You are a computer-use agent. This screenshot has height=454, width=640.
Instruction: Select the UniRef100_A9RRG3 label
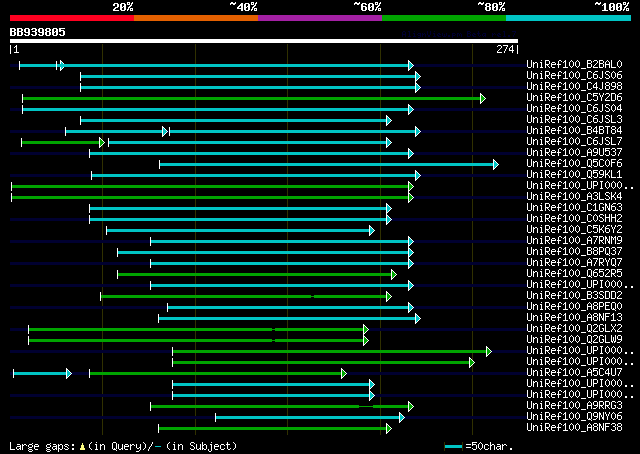click(x=574, y=406)
